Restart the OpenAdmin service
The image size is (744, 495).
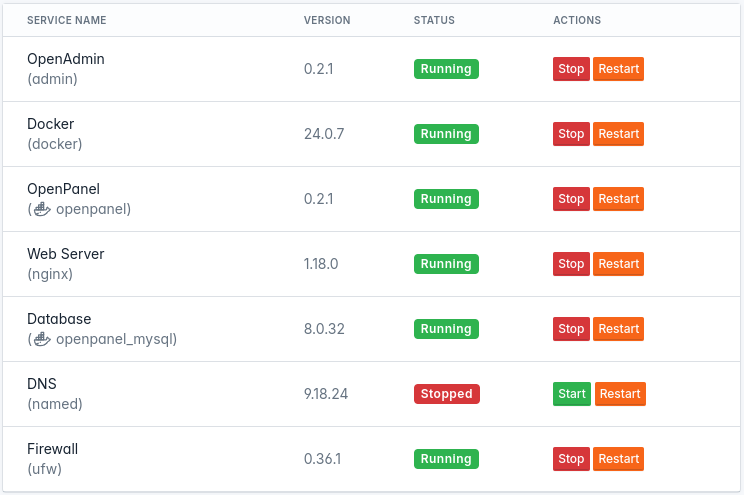[x=618, y=69]
